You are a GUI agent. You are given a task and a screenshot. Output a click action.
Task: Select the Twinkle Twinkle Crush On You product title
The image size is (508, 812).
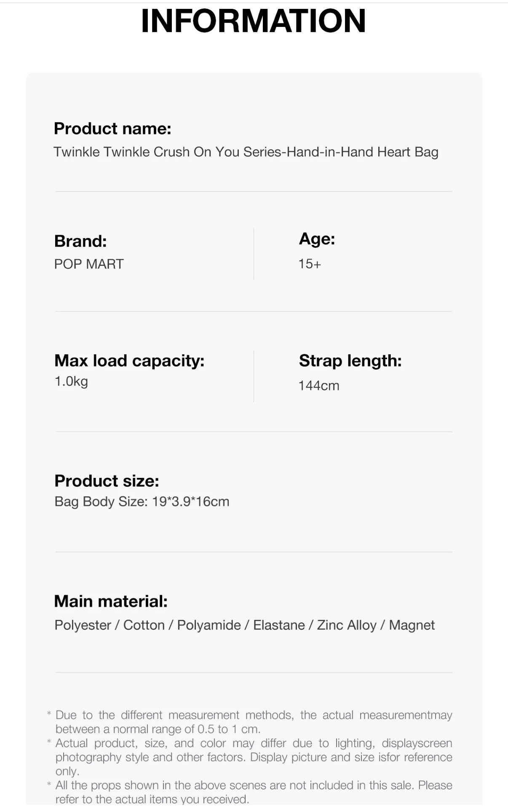point(246,152)
